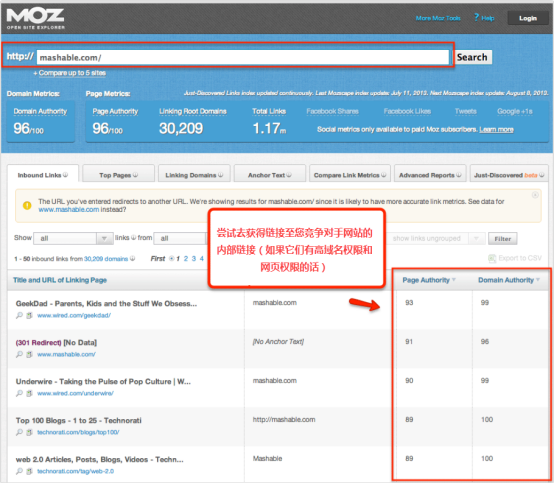Screen dimensions: 554x483
Task: Open the www.wired.com/geekdad/ URL link
Action: (74, 315)
